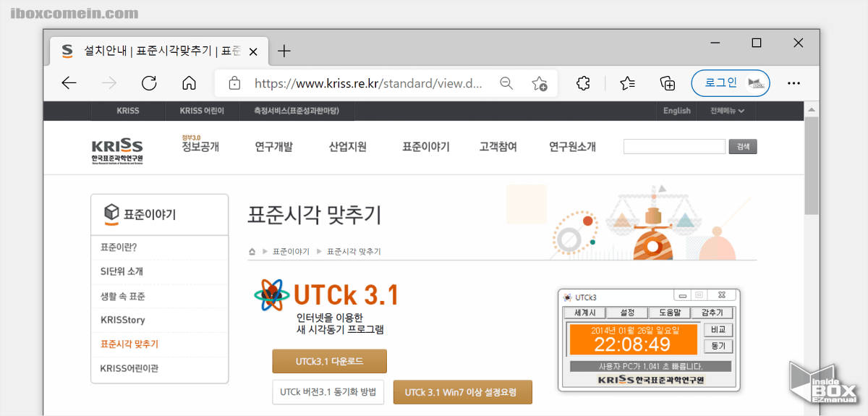Open the 표준이야기 menu
This screenshot has height=416, width=868.
coord(426,147)
